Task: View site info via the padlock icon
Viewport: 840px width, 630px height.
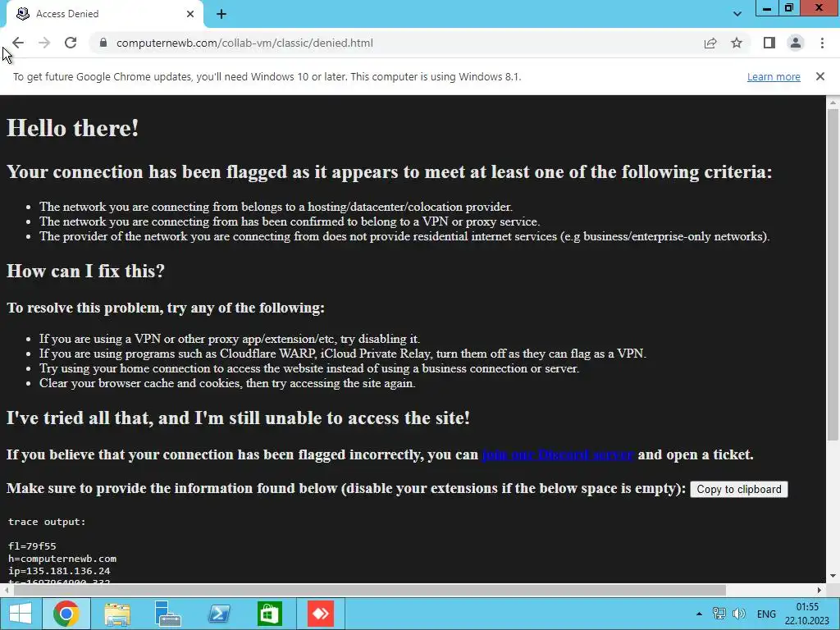Action: pyautogui.click(x=103, y=43)
